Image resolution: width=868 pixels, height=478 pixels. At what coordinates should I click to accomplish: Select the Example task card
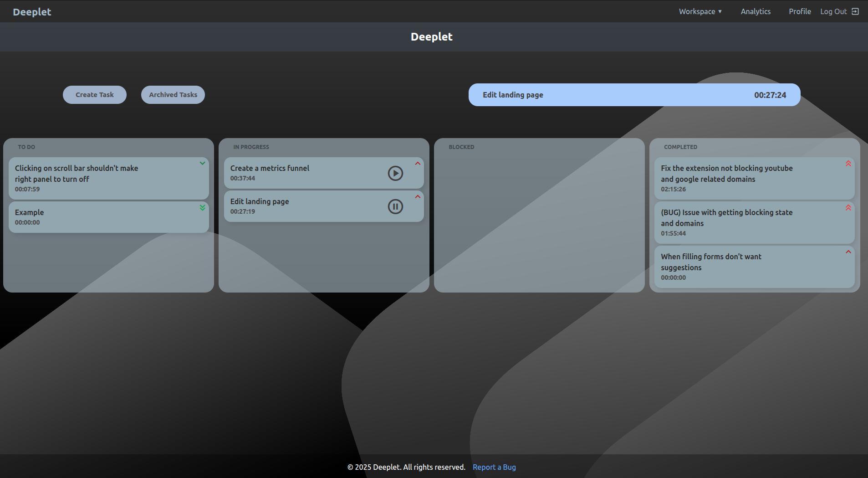click(91, 217)
